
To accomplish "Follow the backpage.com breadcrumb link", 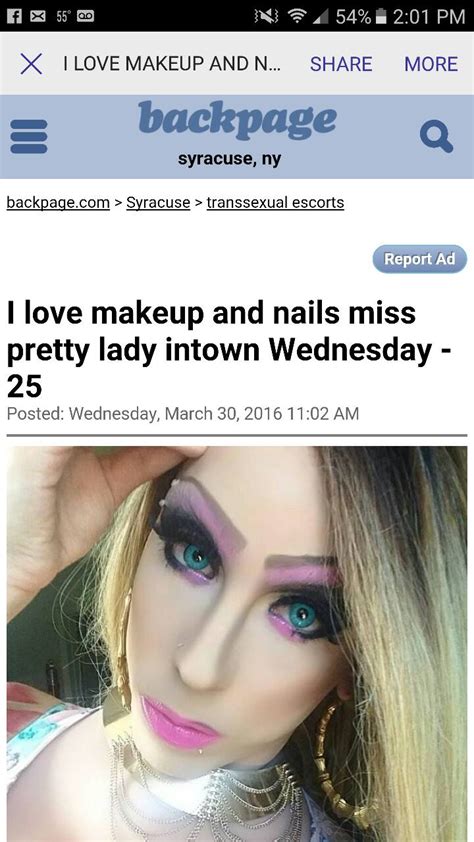I will tap(58, 202).
